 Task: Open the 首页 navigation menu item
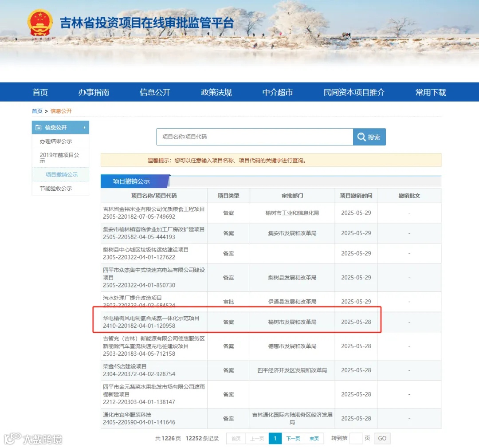[x=40, y=92]
